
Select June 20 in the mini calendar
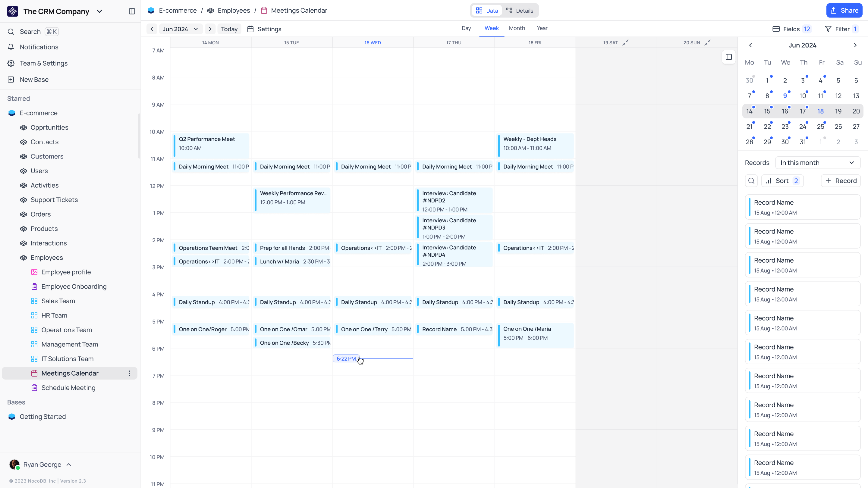(x=856, y=111)
